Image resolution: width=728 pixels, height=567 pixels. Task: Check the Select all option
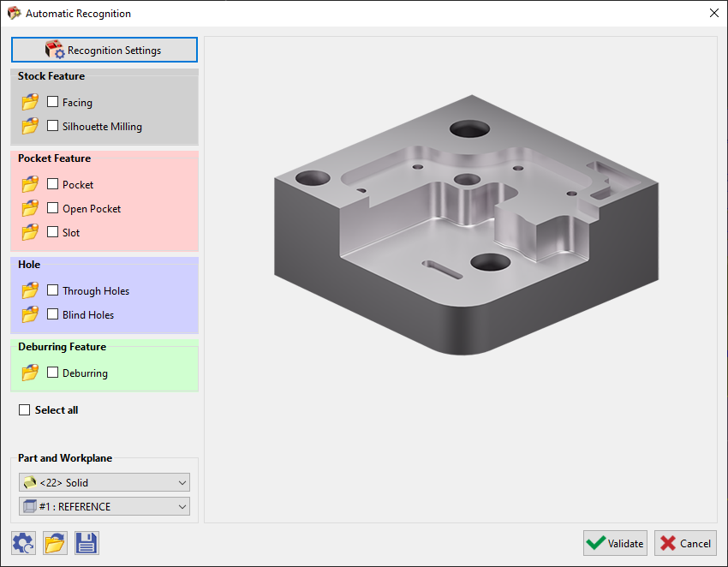point(24,409)
